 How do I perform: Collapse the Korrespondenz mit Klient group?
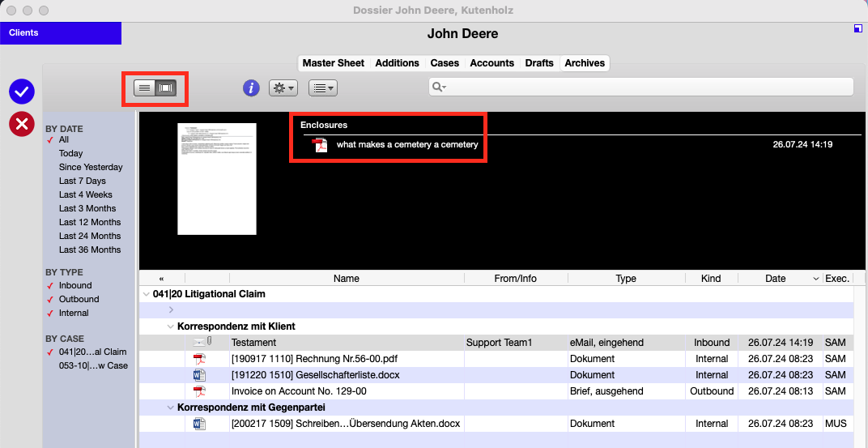coord(171,326)
